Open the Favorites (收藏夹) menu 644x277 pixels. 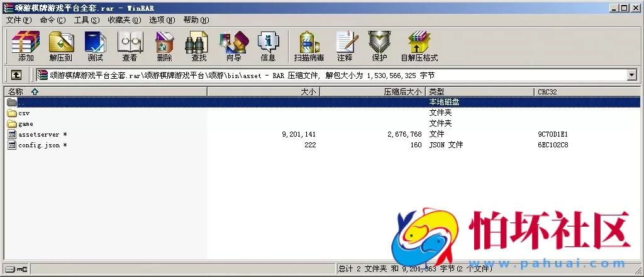point(125,20)
